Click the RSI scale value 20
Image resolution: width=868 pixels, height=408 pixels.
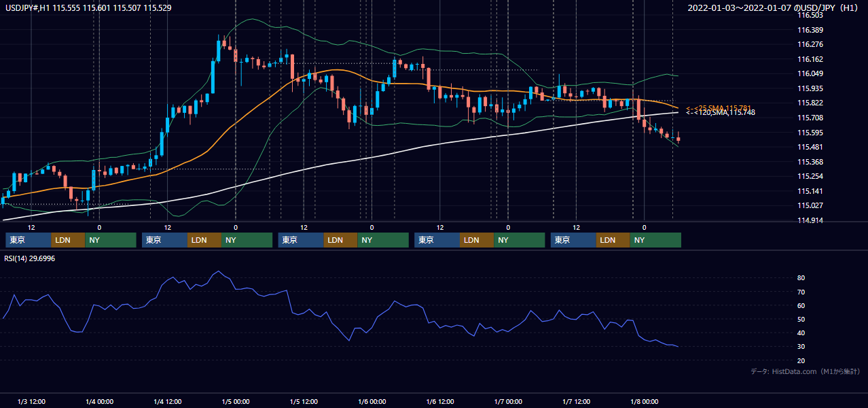(x=801, y=360)
